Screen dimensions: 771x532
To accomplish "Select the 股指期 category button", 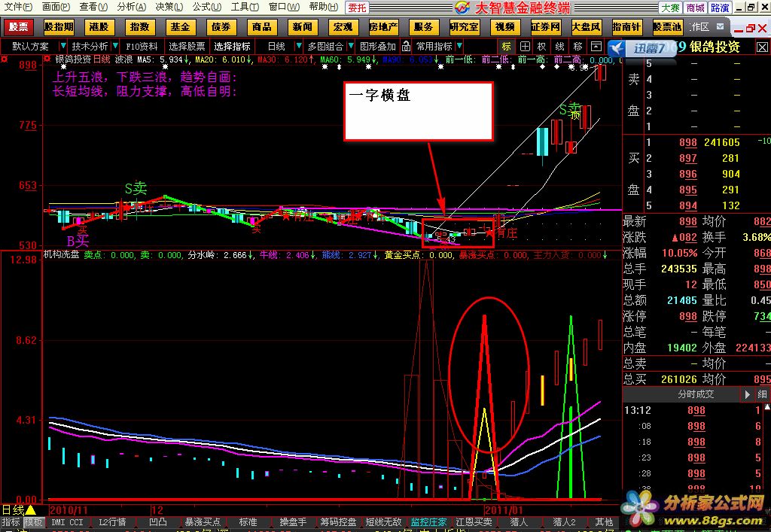I will point(59,26).
